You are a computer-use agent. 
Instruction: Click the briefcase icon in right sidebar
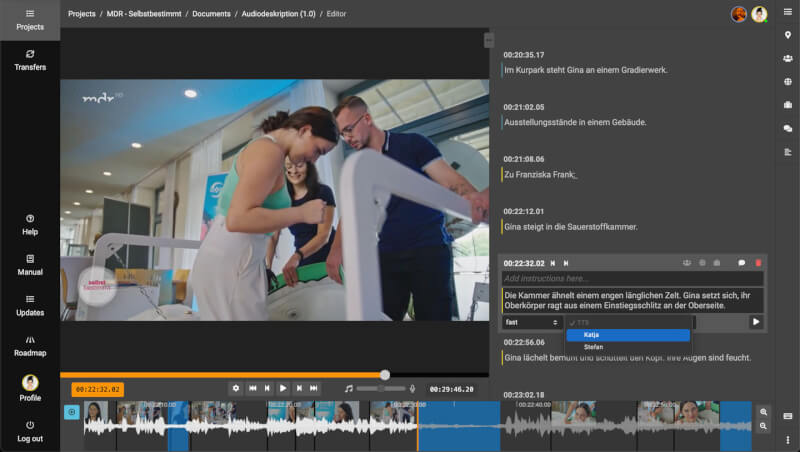(788, 105)
